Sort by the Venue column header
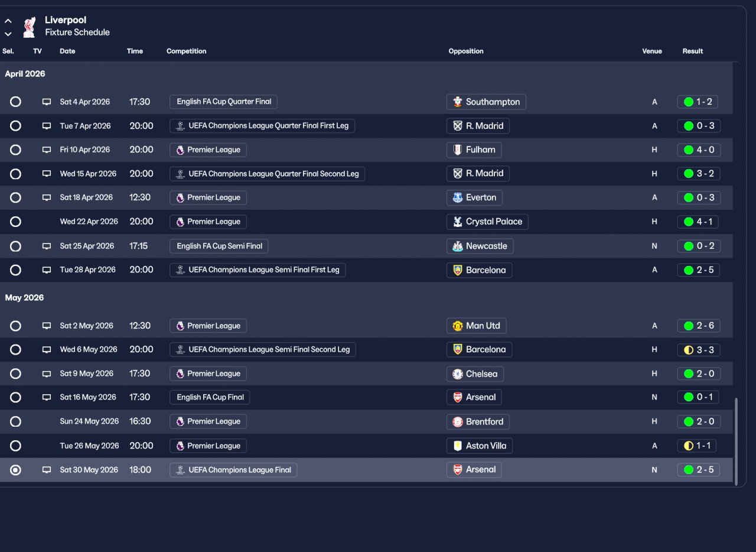The width and height of the screenshot is (756, 552). tap(652, 51)
